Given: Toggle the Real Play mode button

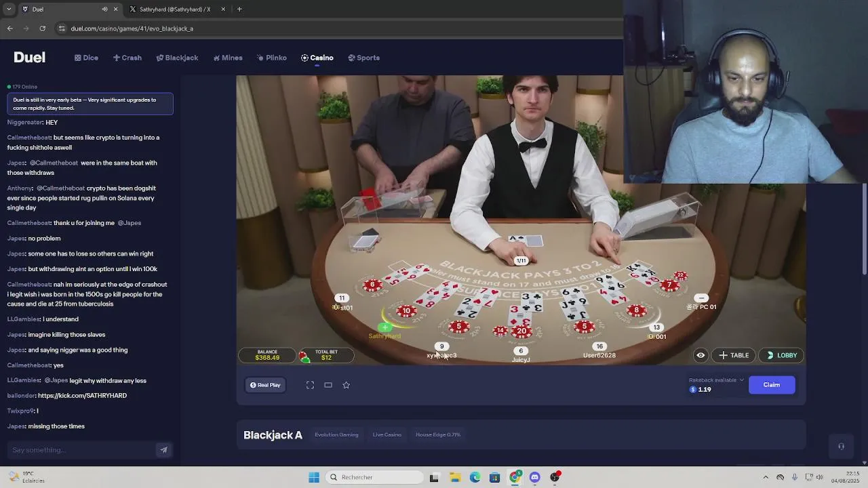Looking at the screenshot, I should (x=265, y=385).
